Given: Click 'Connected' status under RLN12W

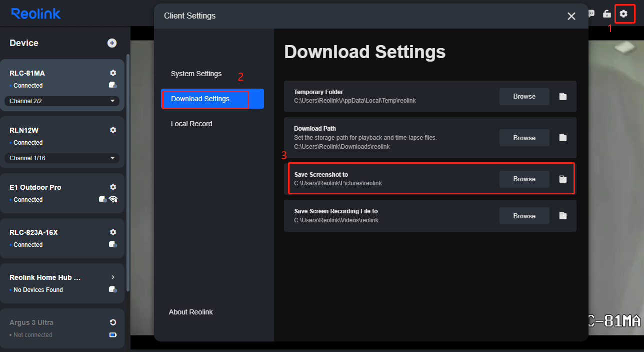Looking at the screenshot, I should [28, 143].
